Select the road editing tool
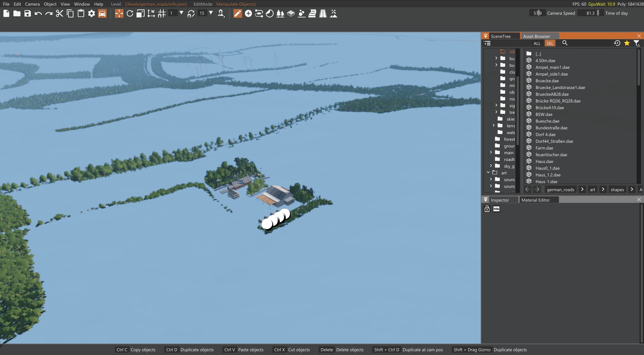The width and height of the screenshot is (644, 355). (x=323, y=13)
